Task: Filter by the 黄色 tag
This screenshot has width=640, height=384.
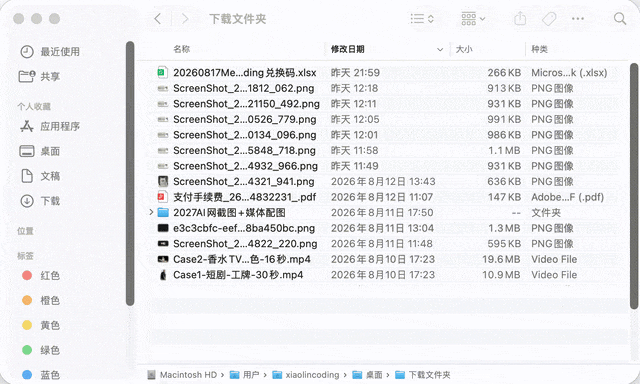Action: tap(40, 326)
